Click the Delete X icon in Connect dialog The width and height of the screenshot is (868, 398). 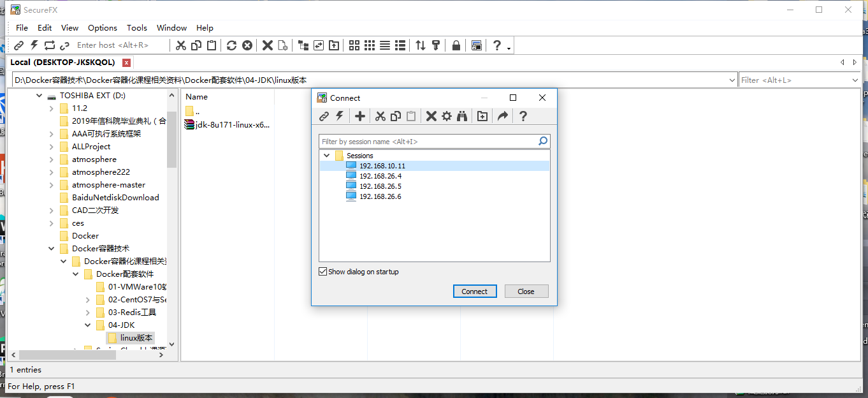[x=431, y=116]
